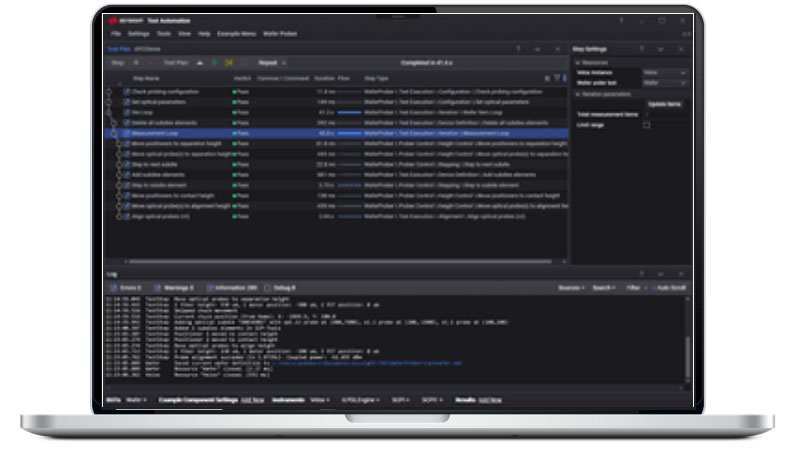Select the Step to next subdie row

337,164
